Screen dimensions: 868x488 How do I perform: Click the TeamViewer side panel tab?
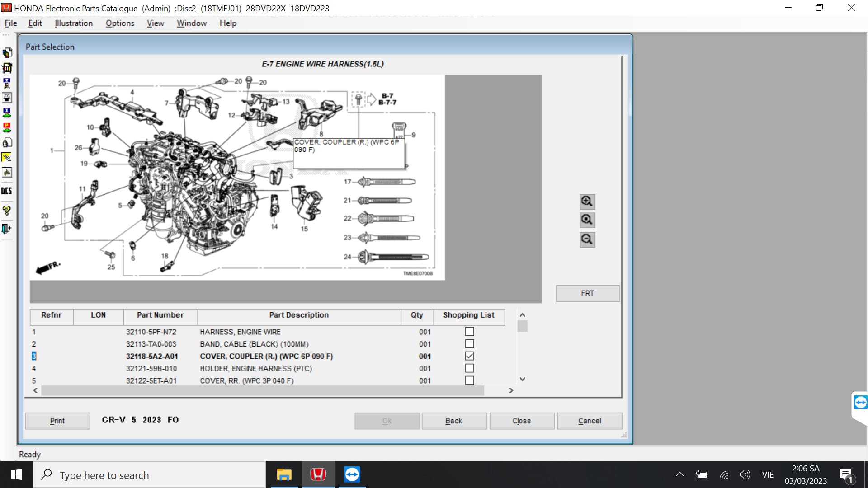[860, 402]
